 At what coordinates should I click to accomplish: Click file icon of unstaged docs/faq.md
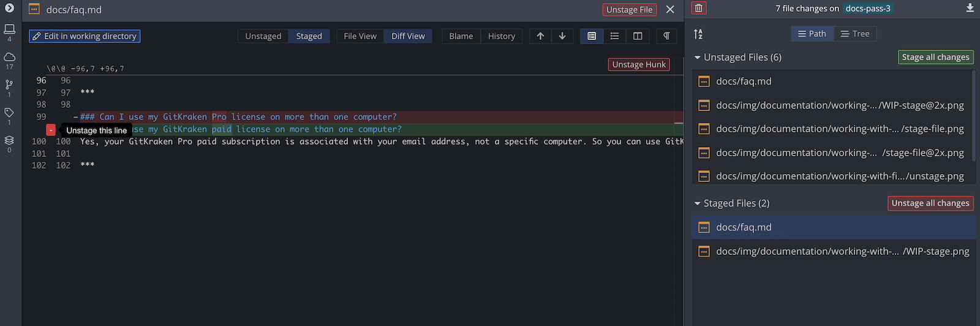(704, 81)
